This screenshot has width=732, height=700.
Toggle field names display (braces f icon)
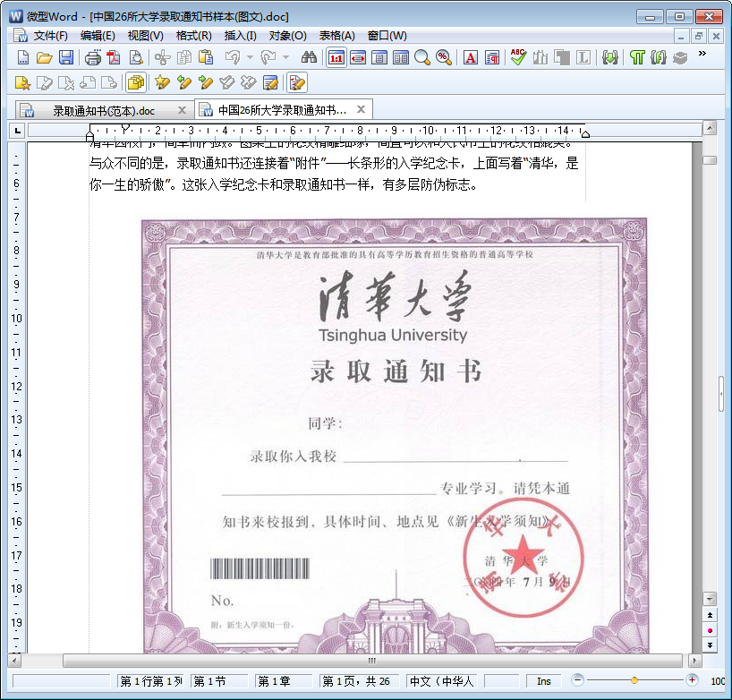(x=659, y=58)
